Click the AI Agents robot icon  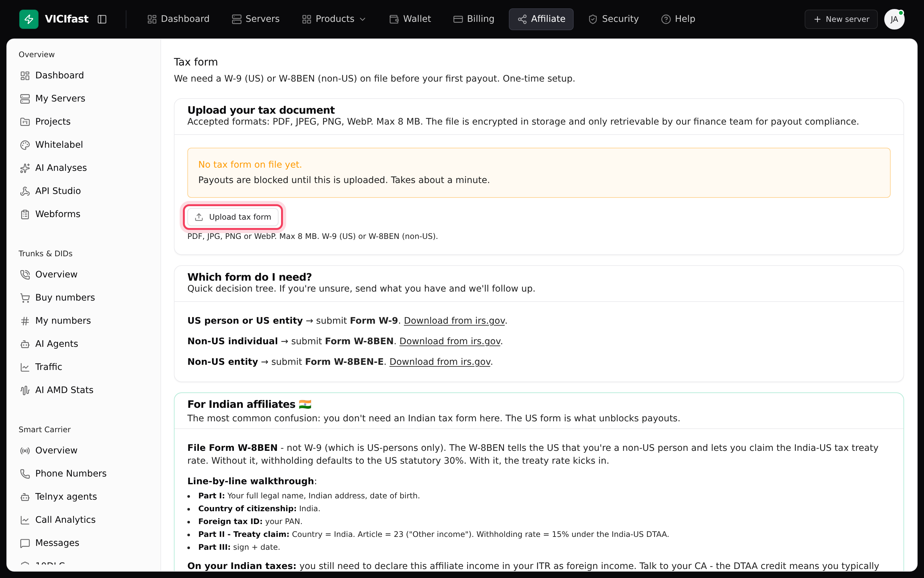pos(25,344)
